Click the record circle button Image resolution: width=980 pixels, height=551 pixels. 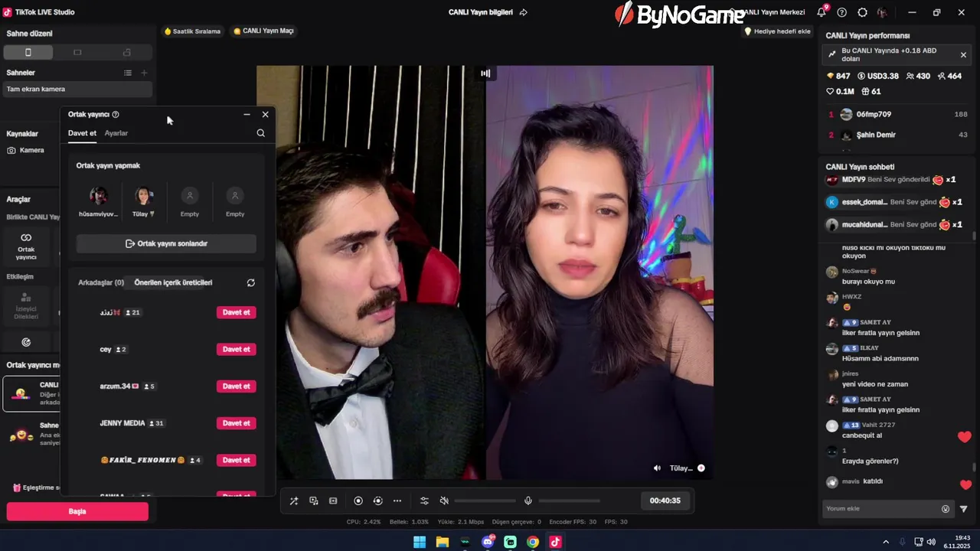click(358, 500)
